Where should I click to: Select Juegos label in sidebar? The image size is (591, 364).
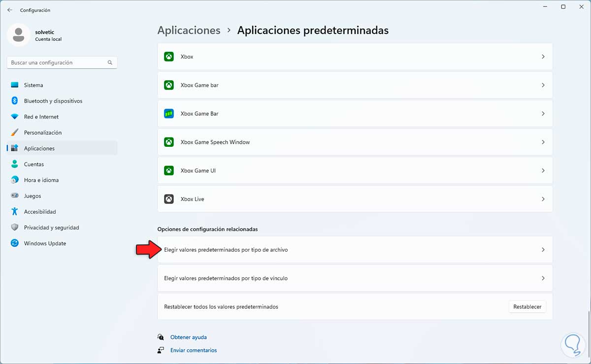[x=33, y=196]
